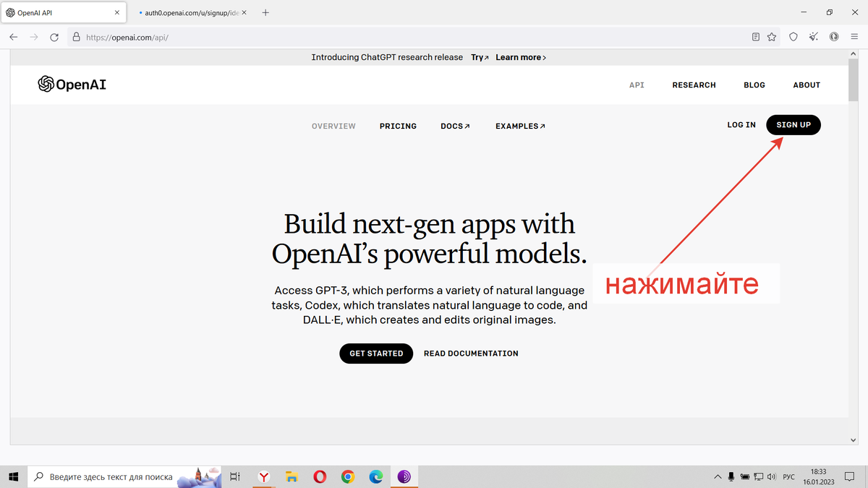Open the EXAMPLES external link
Screen dimensions: 868x488
click(x=520, y=126)
